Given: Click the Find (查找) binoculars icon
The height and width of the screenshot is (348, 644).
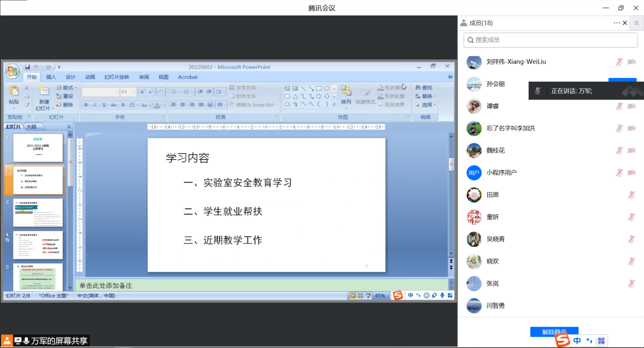Looking at the screenshot, I should (x=418, y=88).
